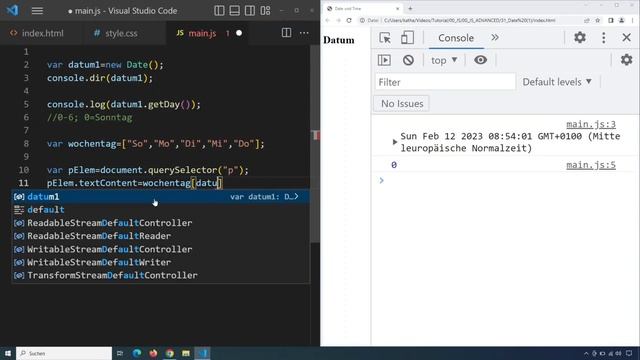This screenshot has width=640, height=360.
Task: Launch Edge from taskbar
Action: (x=137, y=353)
